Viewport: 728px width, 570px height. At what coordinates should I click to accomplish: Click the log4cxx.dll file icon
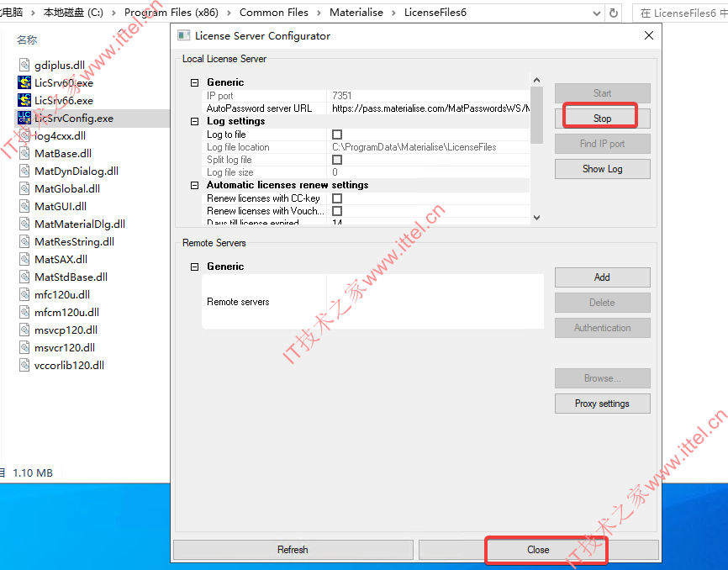tap(24, 135)
